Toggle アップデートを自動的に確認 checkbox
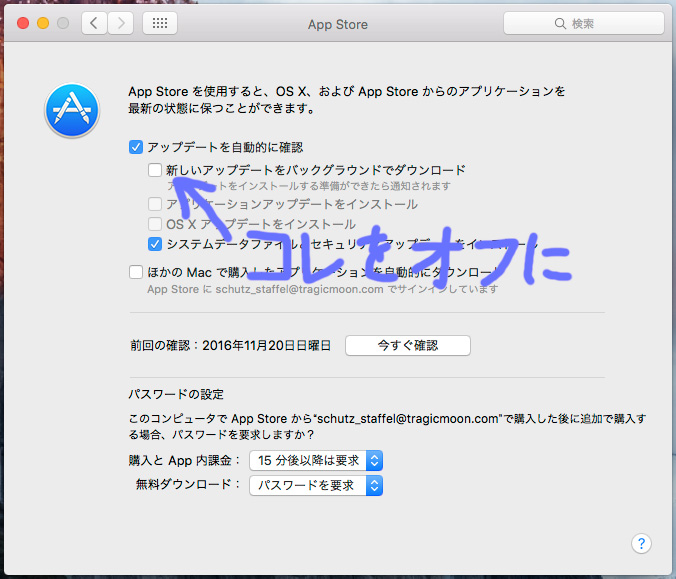This screenshot has width=676, height=579. [x=136, y=147]
